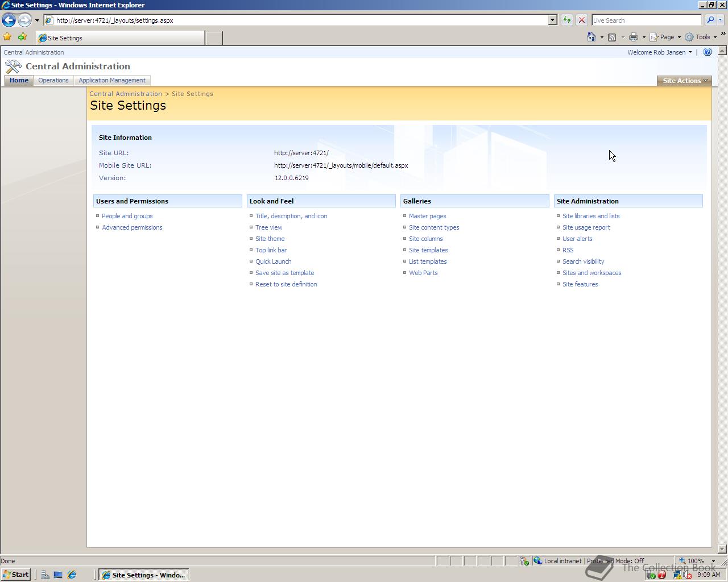
Task: Print the page with the printer icon
Action: pyautogui.click(x=633, y=37)
